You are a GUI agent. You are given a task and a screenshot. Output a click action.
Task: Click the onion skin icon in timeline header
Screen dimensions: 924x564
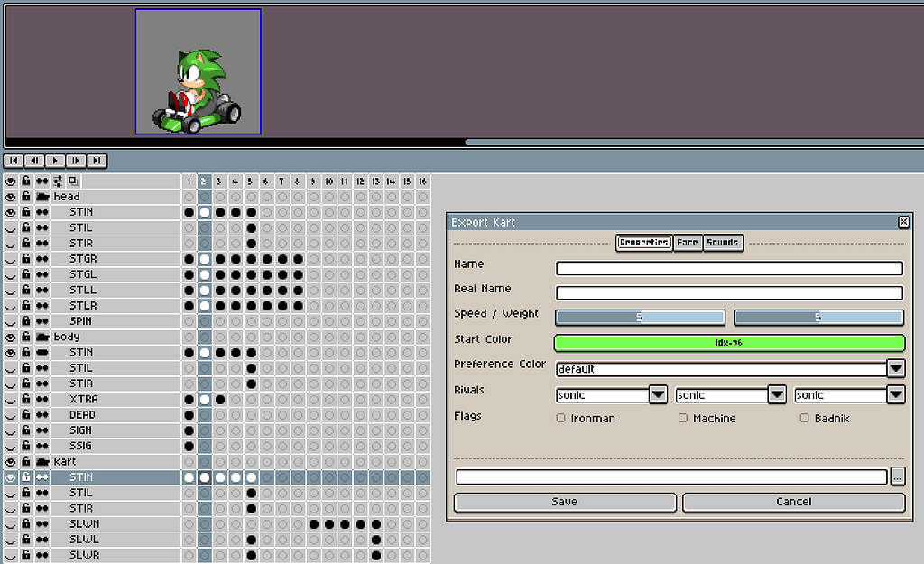tap(72, 181)
